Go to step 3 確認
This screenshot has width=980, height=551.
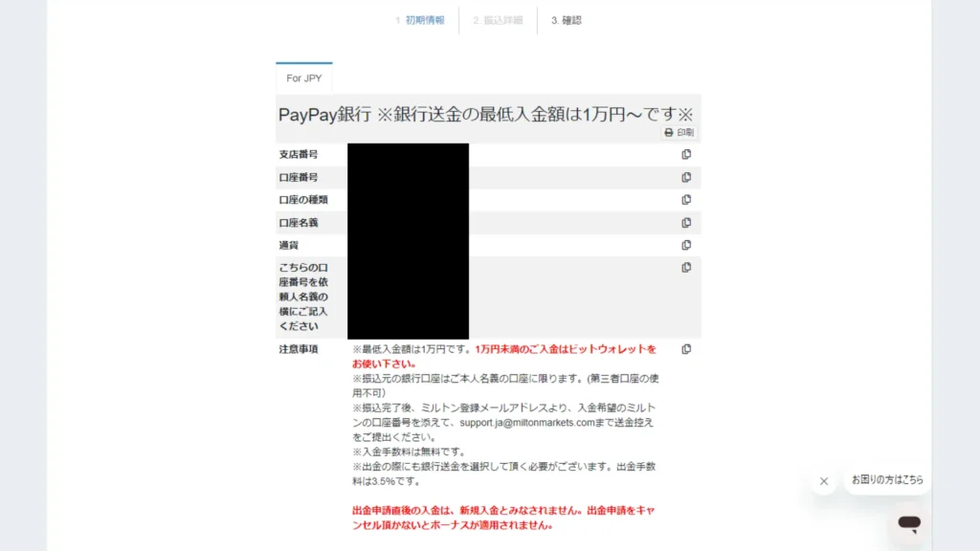tap(567, 21)
